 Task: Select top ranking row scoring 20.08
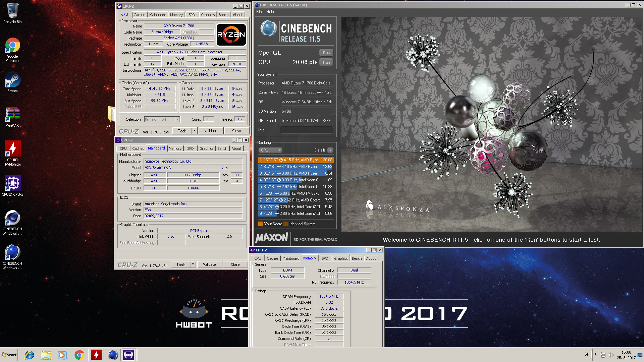(296, 160)
